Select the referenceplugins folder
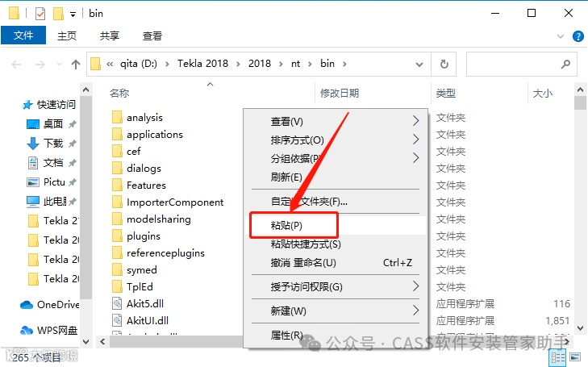588x367 pixels. (x=165, y=253)
